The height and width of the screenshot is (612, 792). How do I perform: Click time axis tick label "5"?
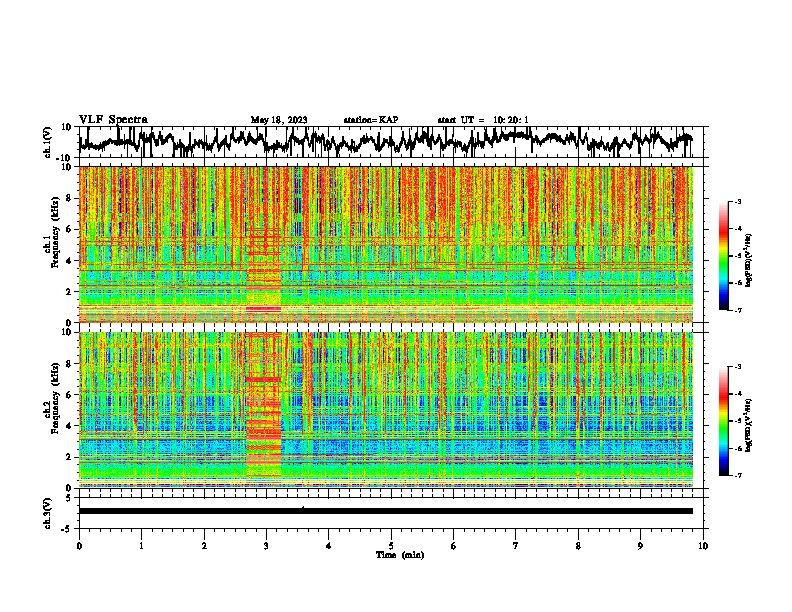[x=391, y=546]
